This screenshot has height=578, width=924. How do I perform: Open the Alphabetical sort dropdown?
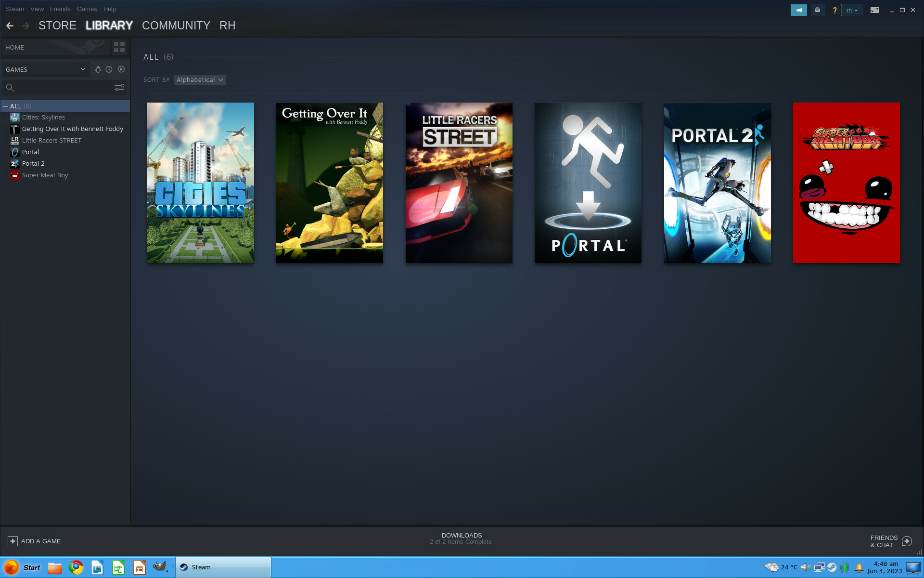click(200, 80)
